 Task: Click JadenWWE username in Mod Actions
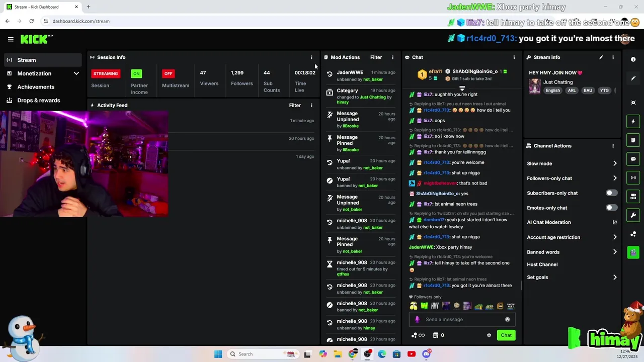click(350, 72)
